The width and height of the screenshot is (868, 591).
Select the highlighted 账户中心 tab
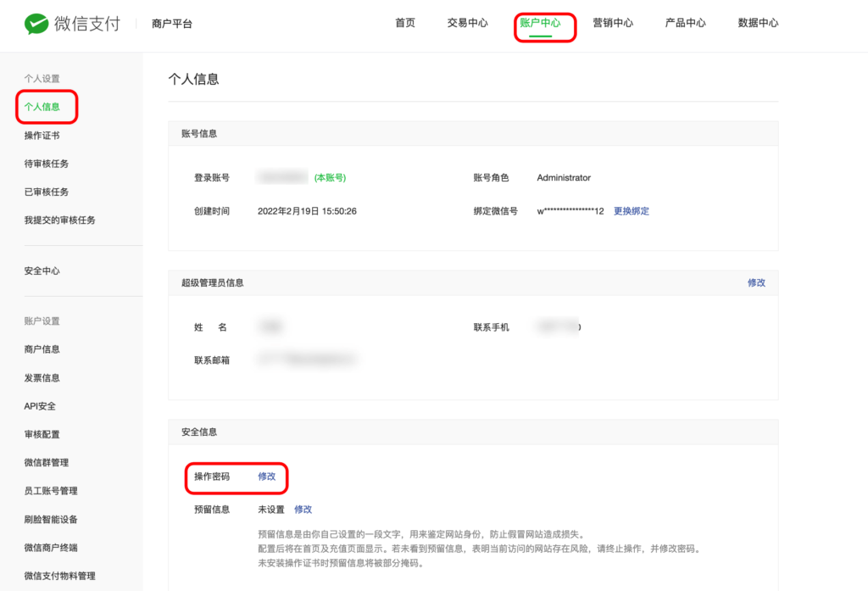click(x=544, y=24)
